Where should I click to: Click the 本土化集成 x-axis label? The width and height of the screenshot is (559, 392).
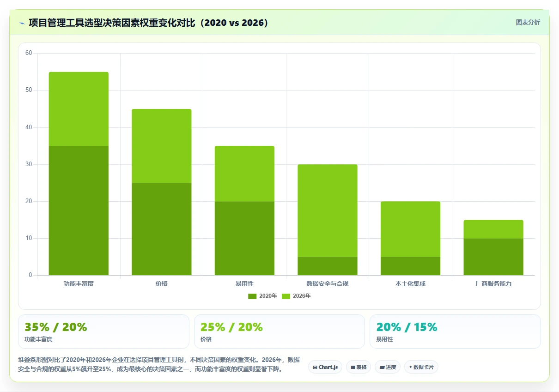410,283
